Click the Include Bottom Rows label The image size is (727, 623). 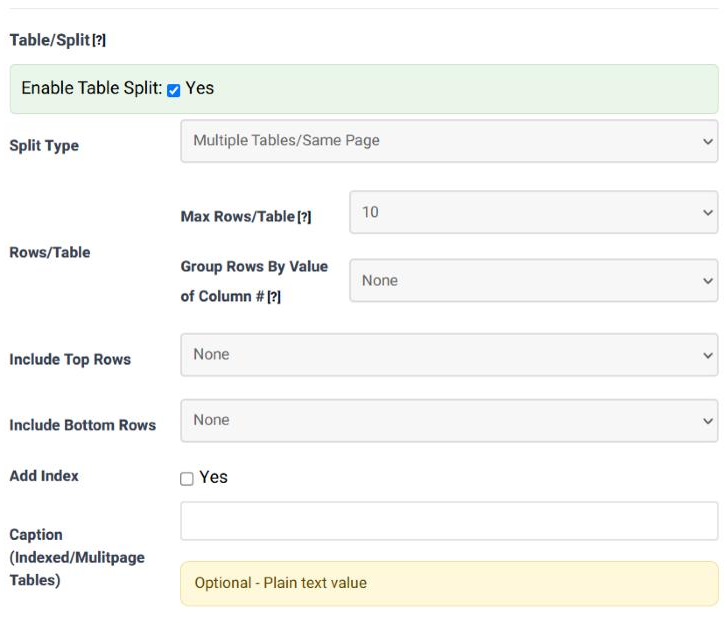pyautogui.click(x=83, y=425)
